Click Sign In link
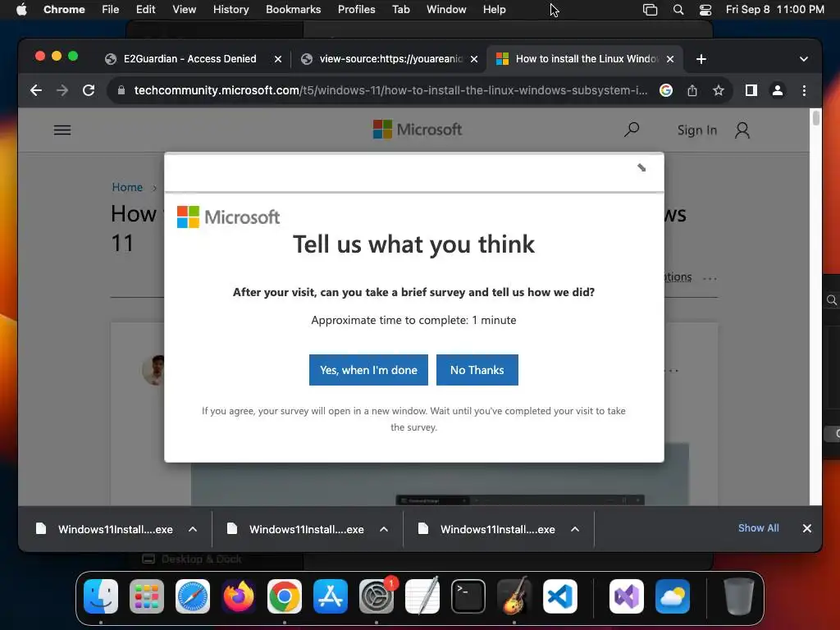Viewport: 840px width, 630px height. [x=697, y=130]
